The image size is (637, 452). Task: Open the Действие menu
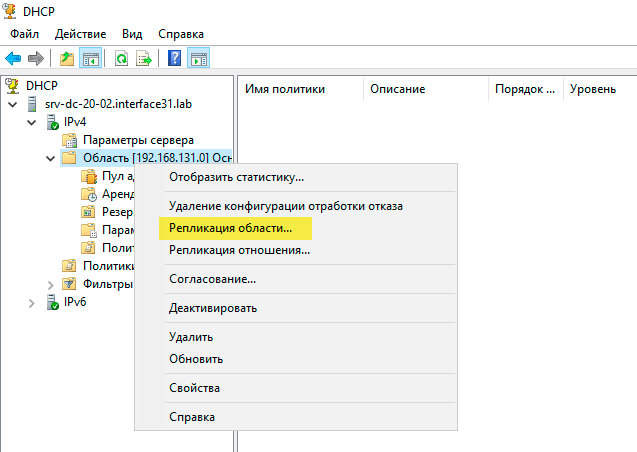[80, 34]
